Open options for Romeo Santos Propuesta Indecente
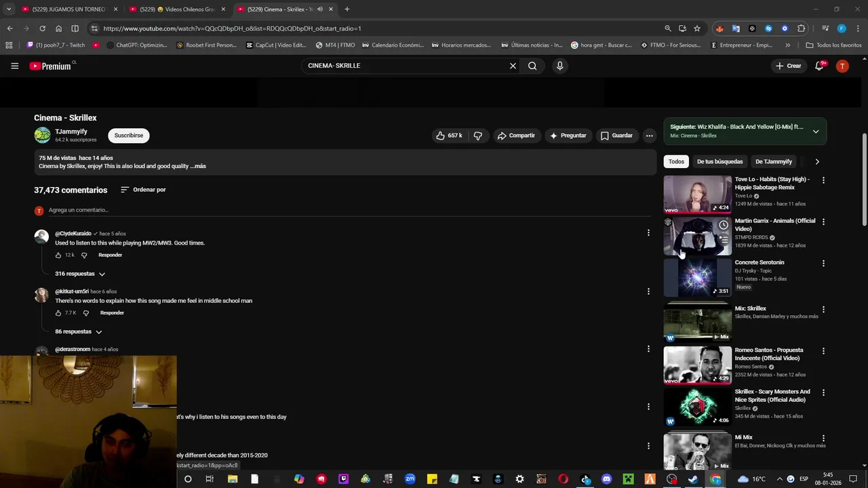Image resolution: width=868 pixels, height=488 pixels. pyautogui.click(x=823, y=351)
